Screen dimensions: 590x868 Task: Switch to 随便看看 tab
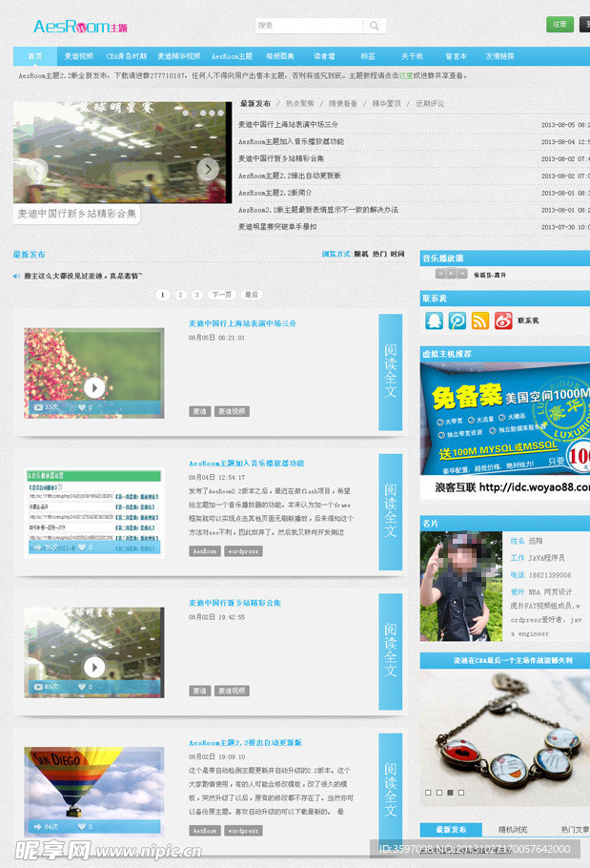(343, 104)
